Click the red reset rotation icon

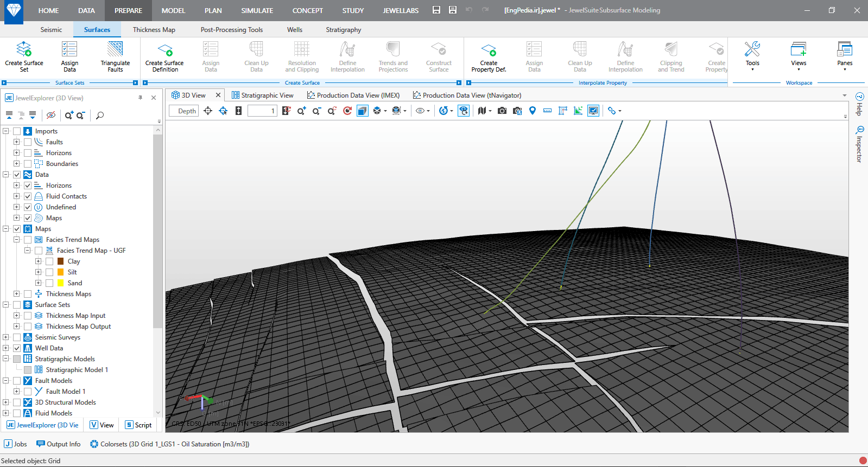point(347,111)
